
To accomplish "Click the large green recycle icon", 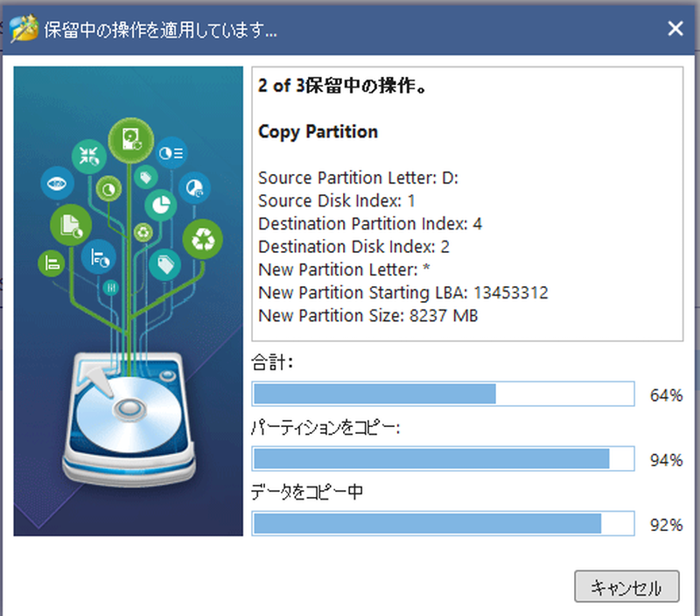I will (x=203, y=240).
